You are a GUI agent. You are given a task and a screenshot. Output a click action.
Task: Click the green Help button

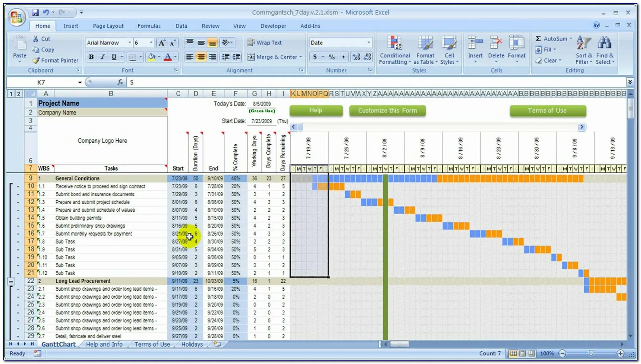click(316, 110)
